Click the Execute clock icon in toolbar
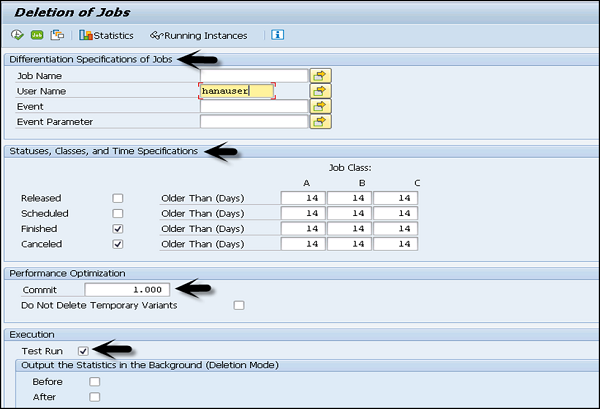 pyautogui.click(x=17, y=35)
